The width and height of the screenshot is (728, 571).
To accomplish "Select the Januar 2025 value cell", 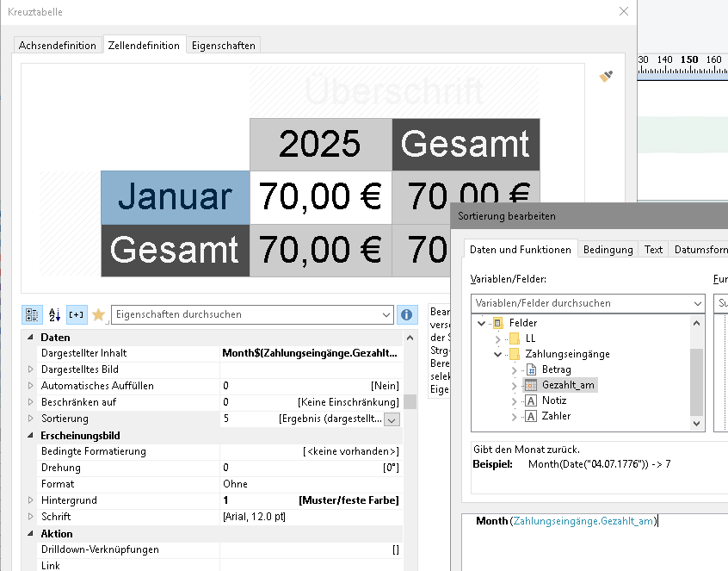I will pyautogui.click(x=321, y=197).
